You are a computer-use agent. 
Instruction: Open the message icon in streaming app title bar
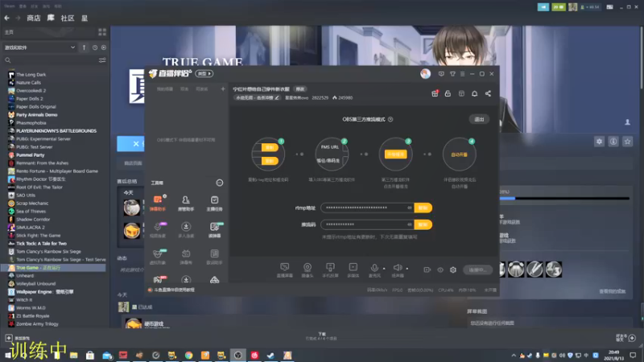point(441,74)
